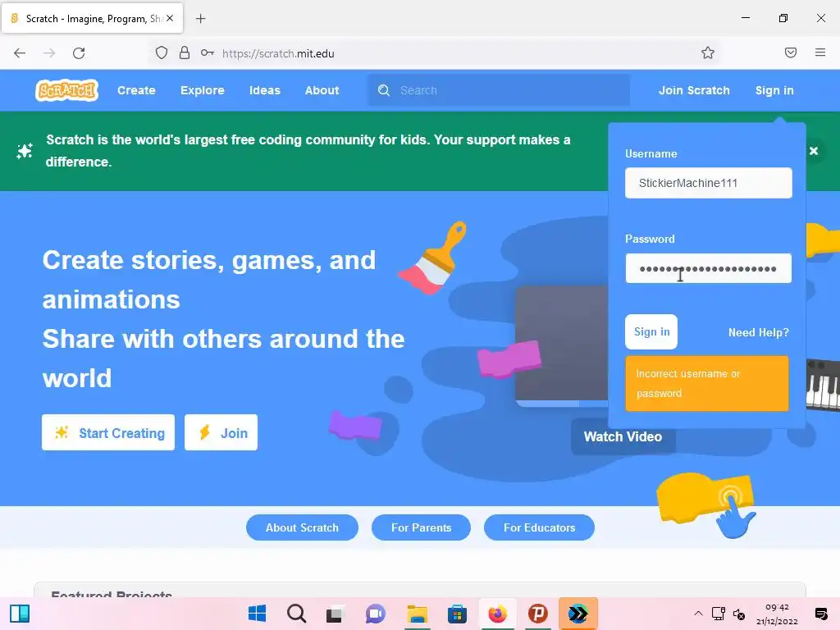Click the Username input field
Image resolution: width=840 pixels, height=630 pixels.
pos(708,183)
